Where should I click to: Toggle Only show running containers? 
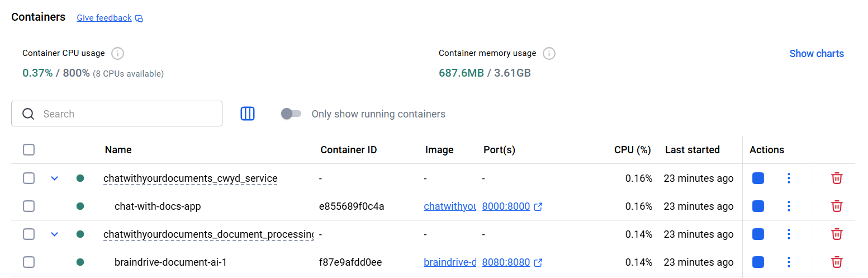[291, 114]
